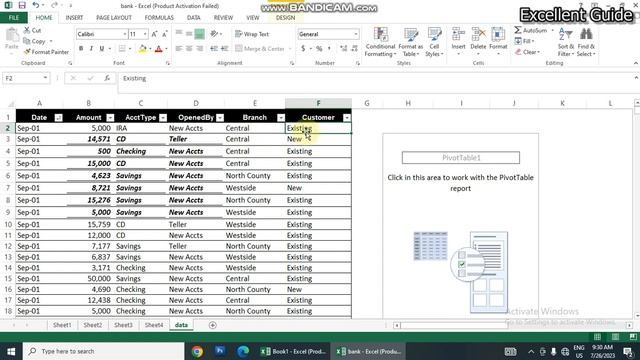Click the Orientation text angle icon
Image resolution: width=640 pixels, height=360 pixels.
click(214, 34)
